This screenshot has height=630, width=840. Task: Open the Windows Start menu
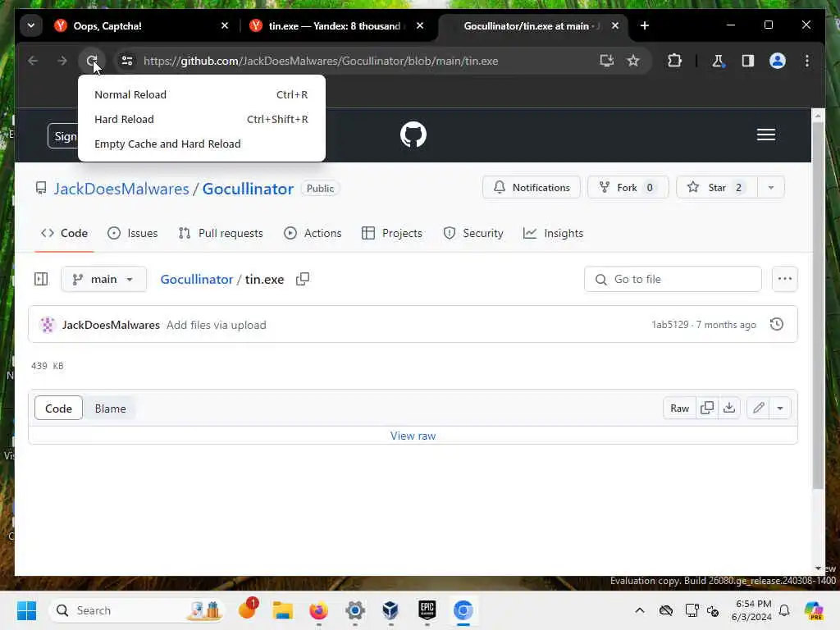[x=26, y=610]
